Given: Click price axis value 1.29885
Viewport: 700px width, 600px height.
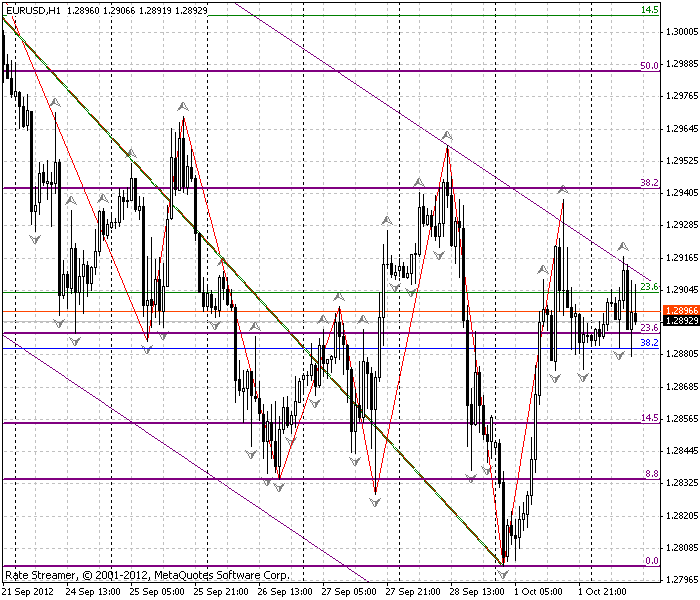Looking at the screenshot, I should coord(682,64).
